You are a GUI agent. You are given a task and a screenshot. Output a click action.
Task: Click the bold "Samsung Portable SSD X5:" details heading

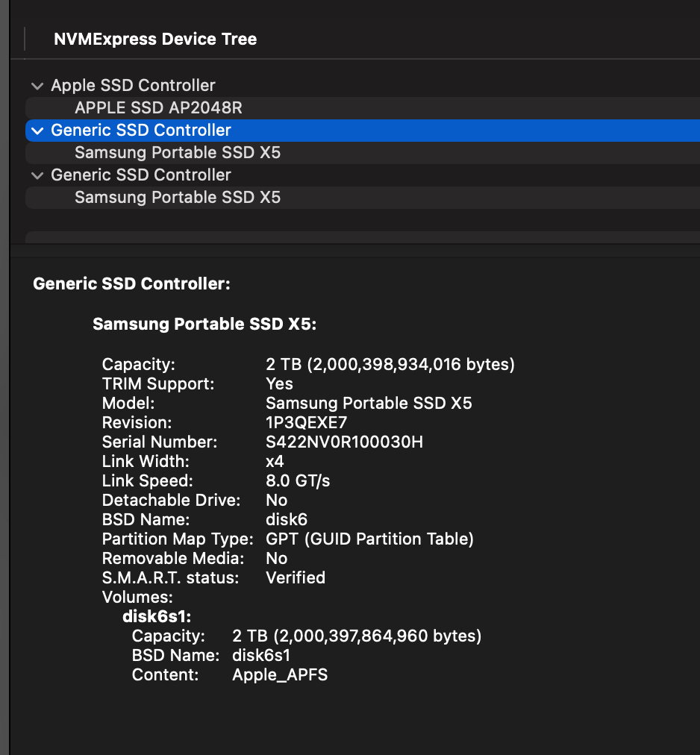point(204,324)
